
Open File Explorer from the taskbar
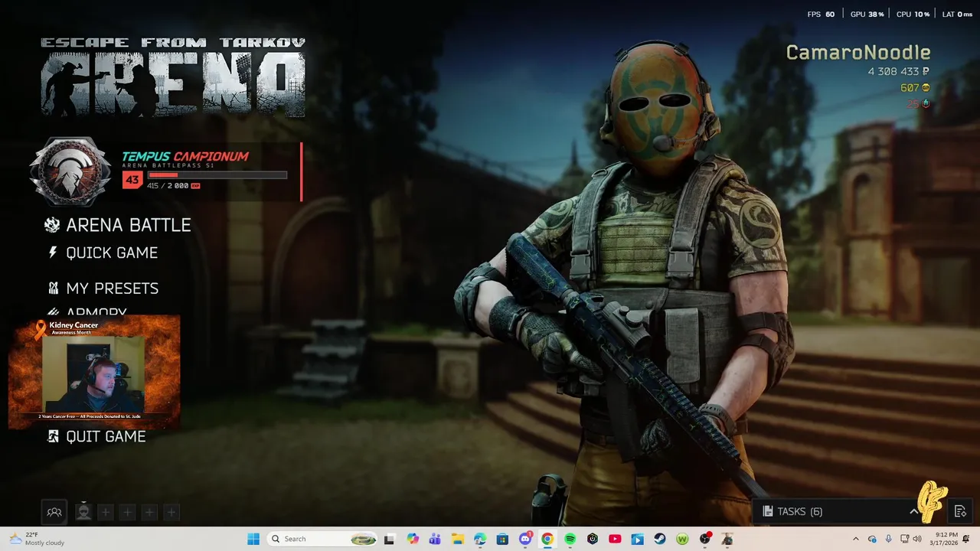pyautogui.click(x=457, y=539)
